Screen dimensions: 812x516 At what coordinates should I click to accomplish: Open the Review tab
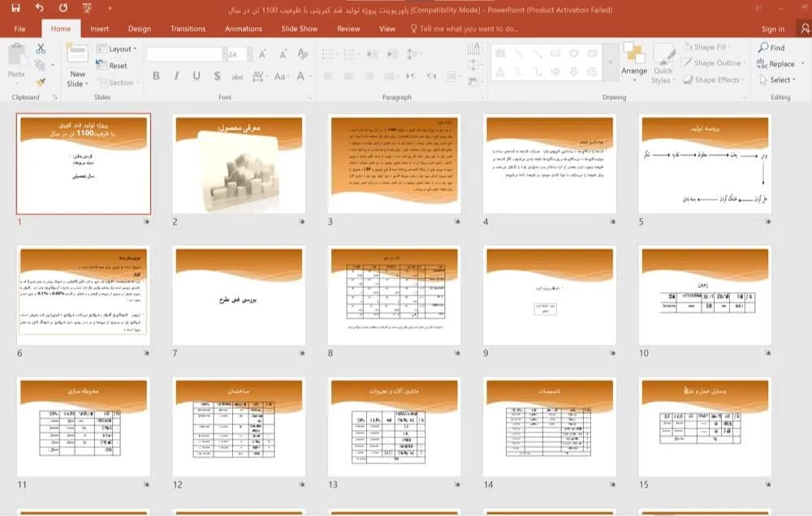click(x=348, y=28)
